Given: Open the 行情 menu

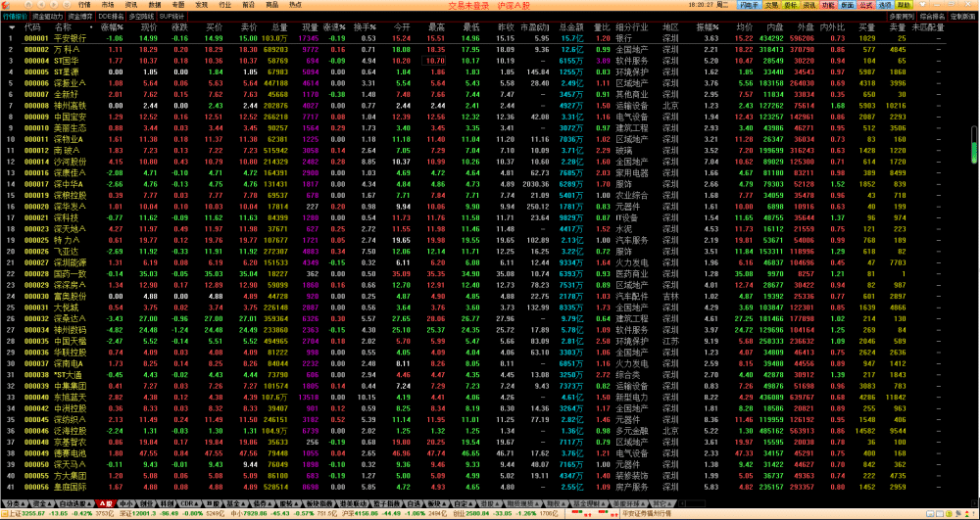Looking at the screenshot, I should [x=84, y=4].
